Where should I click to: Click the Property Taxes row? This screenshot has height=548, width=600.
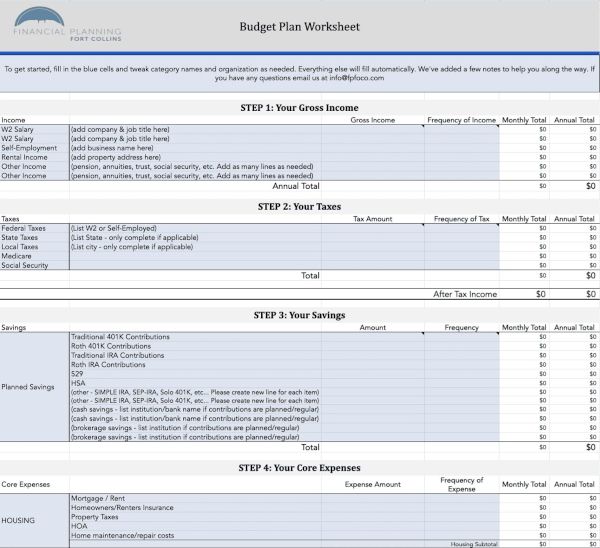point(196,517)
